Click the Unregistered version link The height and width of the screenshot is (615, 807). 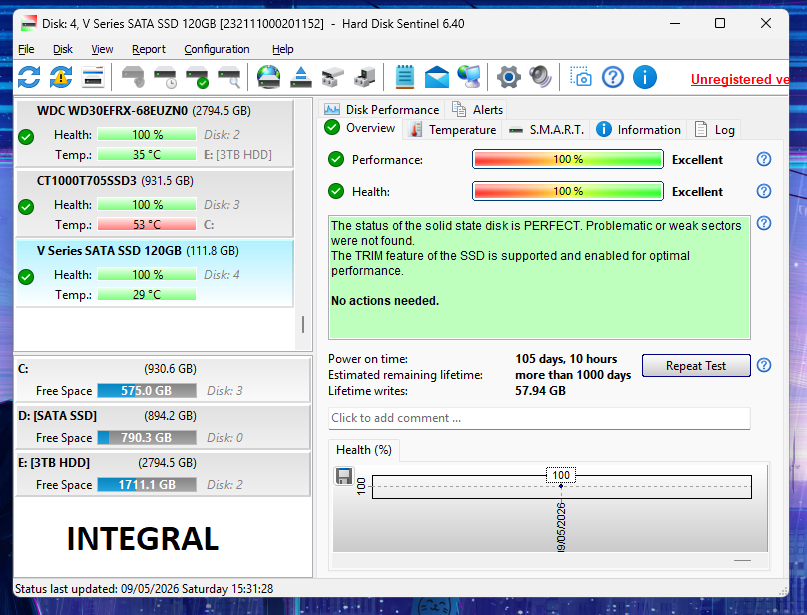pyautogui.click(x=740, y=79)
